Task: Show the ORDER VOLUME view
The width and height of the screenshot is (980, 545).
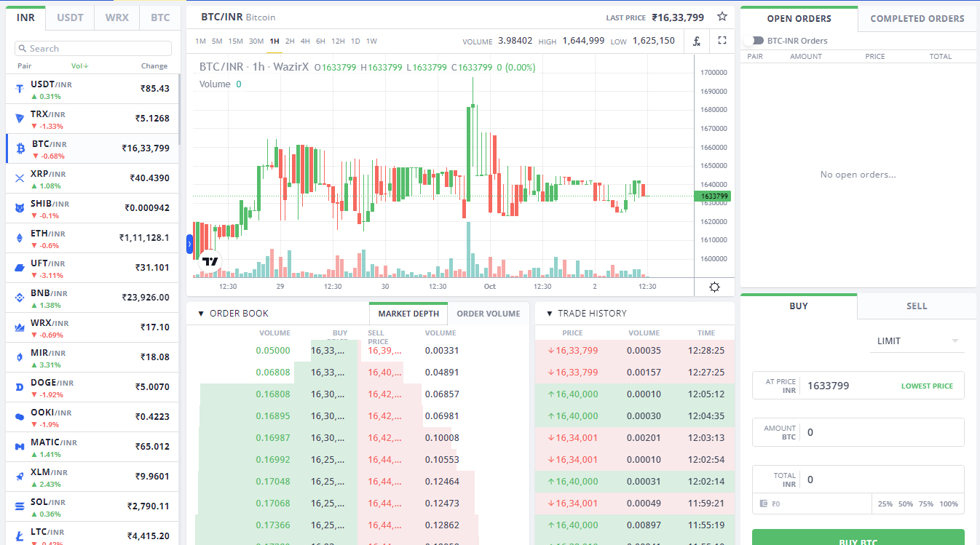Action: [x=489, y=314]
